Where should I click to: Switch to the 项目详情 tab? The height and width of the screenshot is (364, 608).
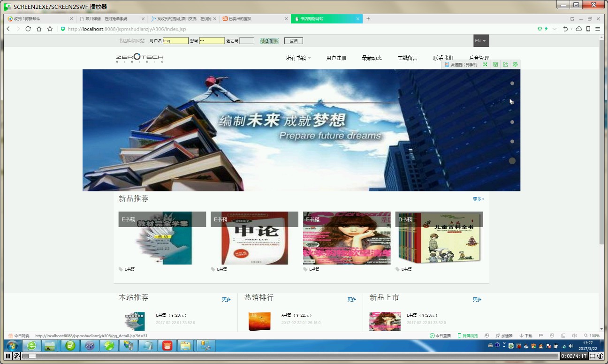112,19
